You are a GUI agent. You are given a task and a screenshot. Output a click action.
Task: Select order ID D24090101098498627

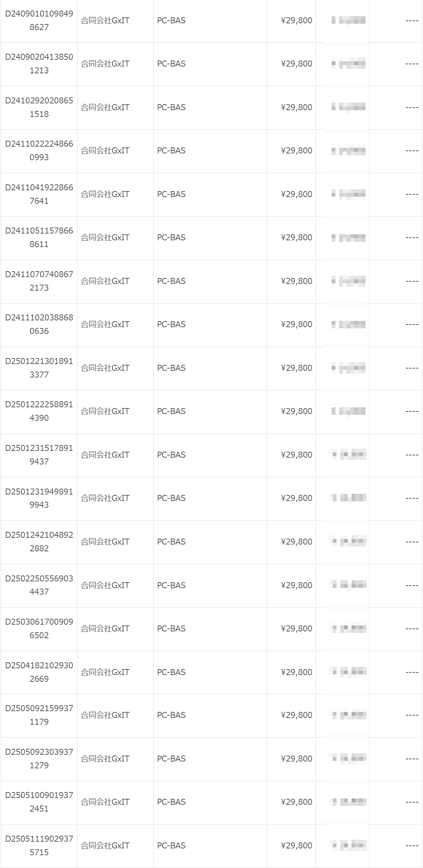[x=39, y=20]
